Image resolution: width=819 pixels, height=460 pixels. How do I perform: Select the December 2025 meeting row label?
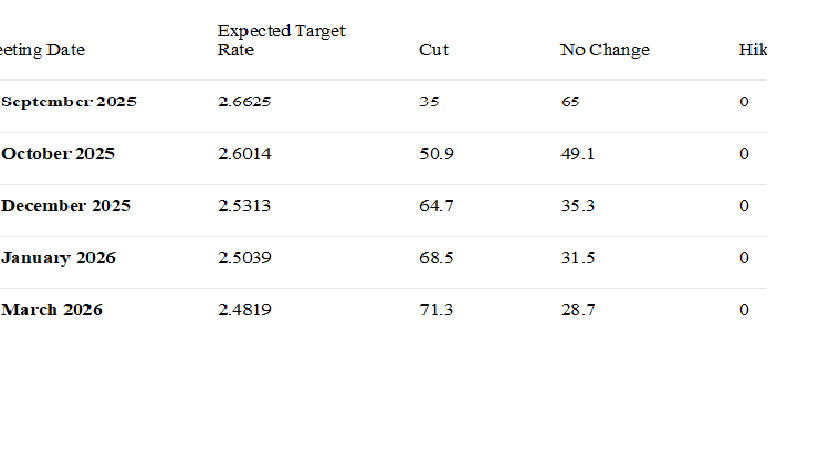[66, 206]
